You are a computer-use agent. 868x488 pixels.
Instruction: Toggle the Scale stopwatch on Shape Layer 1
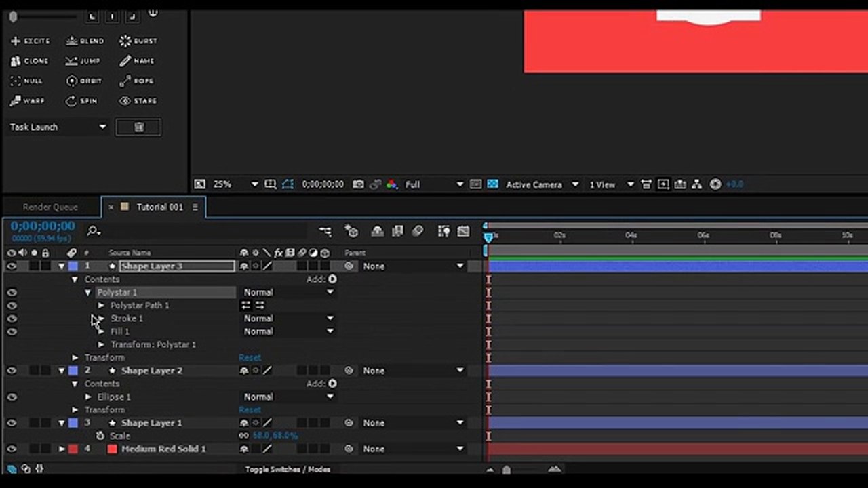click(100, 436)
